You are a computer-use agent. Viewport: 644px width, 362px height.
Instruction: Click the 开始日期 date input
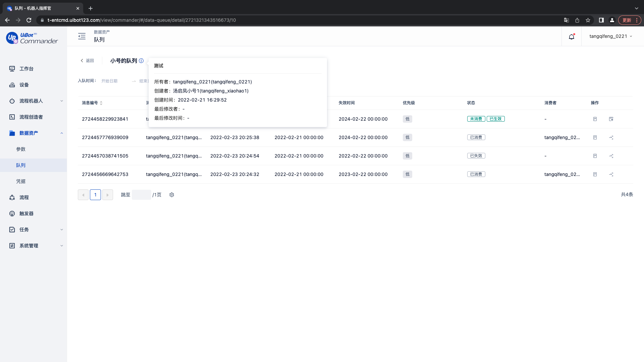[109, 81]
